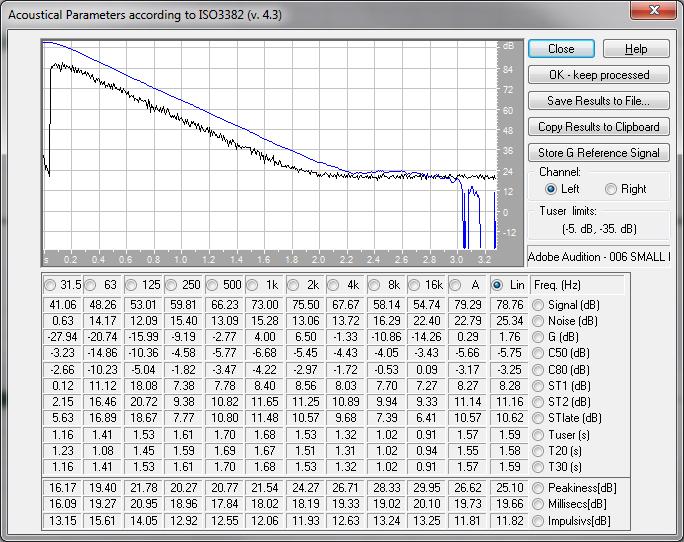
Task: Click the C80 value 0.09 in 16k column
Action: (x=427, y=370)
